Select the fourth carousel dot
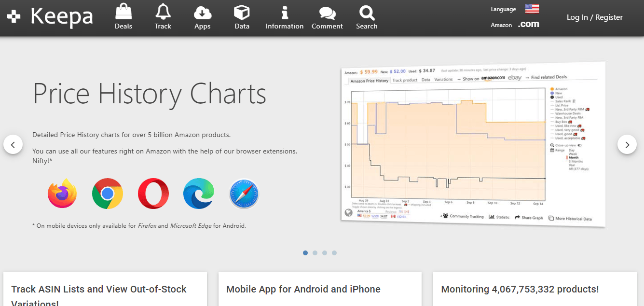The width and height of the screenshot is (644, 306). pos(334,252)
